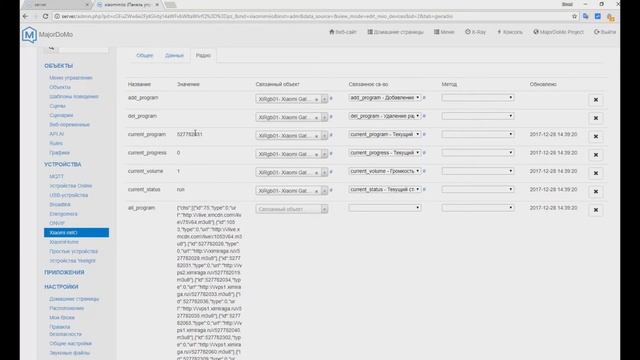Bookmark this page with the star icon
This screenshot has width=640, height=360.
(574, 16)
